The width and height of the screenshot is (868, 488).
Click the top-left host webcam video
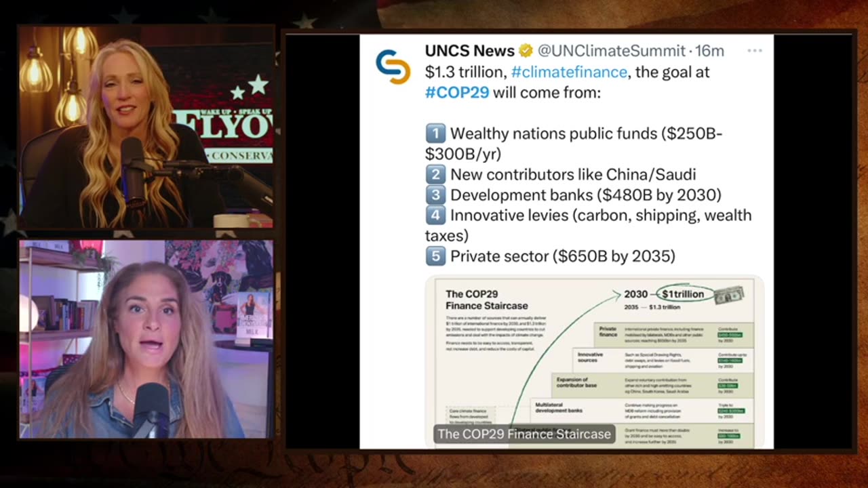146,127
